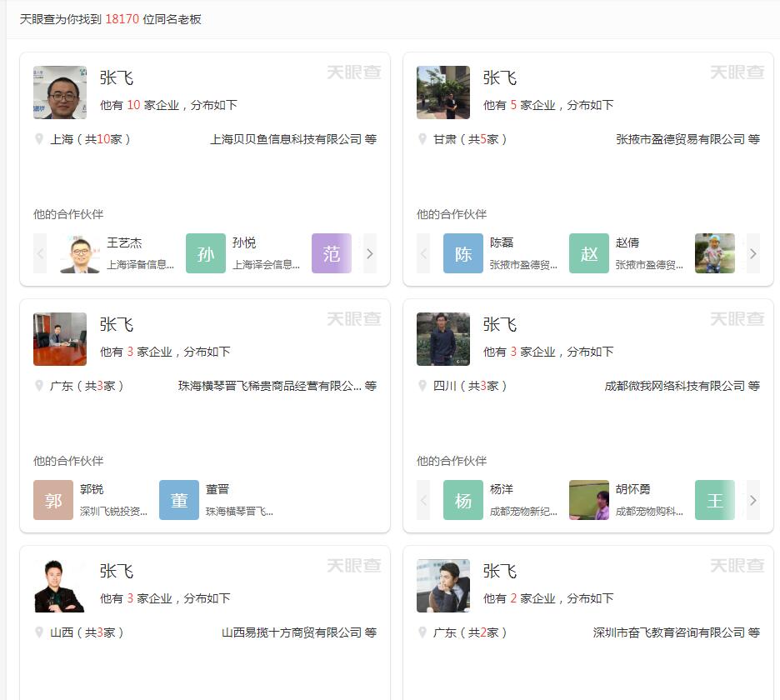
Task: Click tan 郭 avatar icon for 郭锐
Action: coord(53,500)
